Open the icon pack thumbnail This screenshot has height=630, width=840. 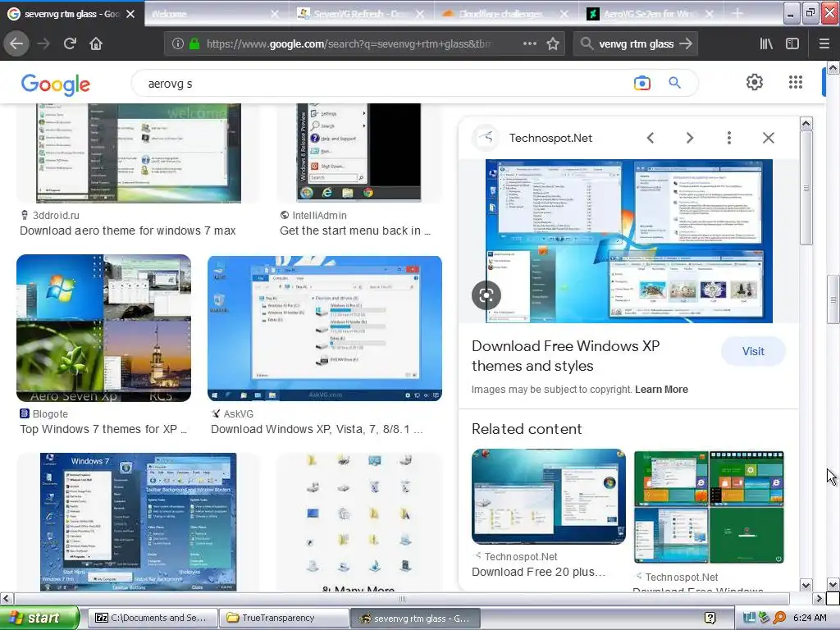(x=359, y=522)
